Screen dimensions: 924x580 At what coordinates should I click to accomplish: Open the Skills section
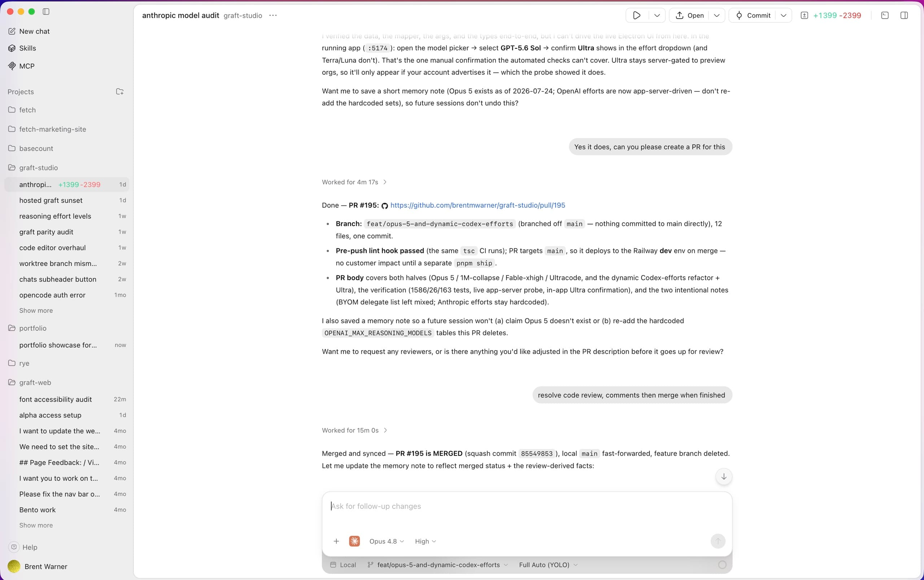tap(22, 48)
